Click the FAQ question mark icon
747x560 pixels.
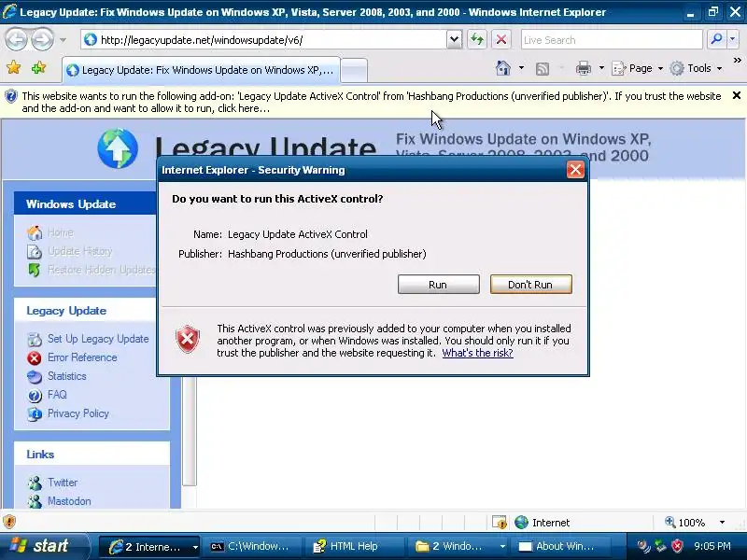pyautogui.click(x=35, y=395)
